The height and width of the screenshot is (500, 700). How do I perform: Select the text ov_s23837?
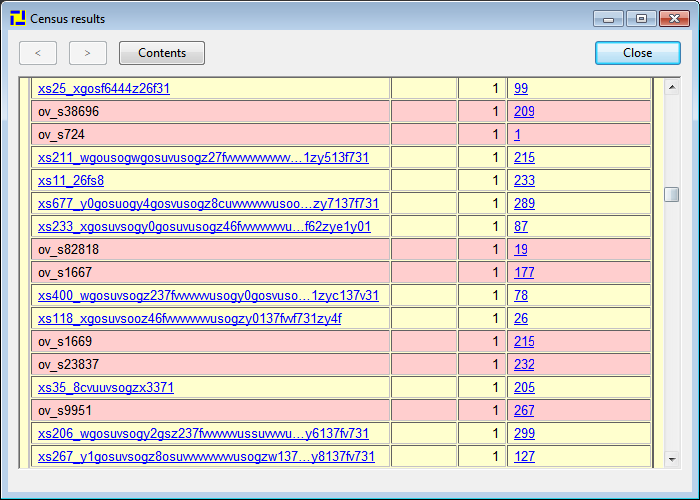[x=68, y=364]
